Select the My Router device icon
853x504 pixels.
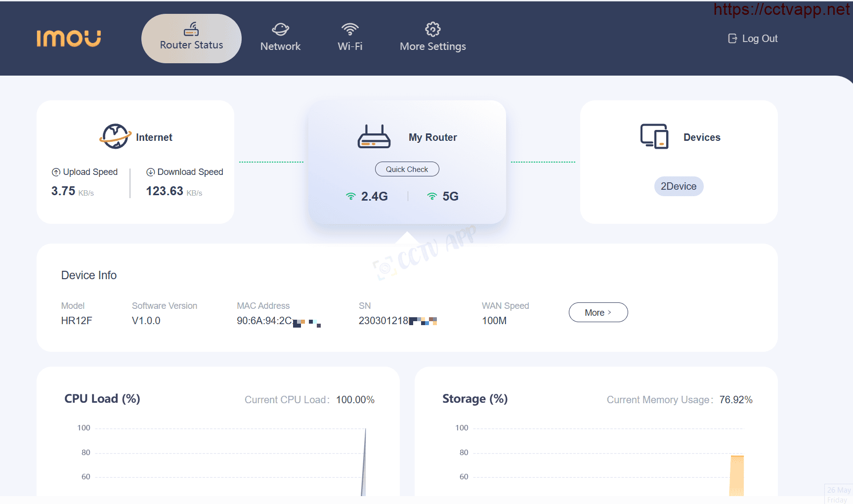374,136
